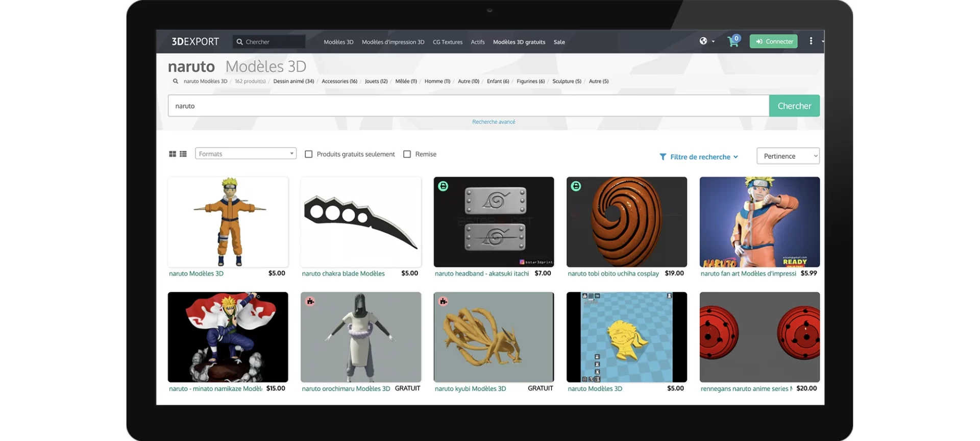The width and height of the screenshot is (980, 441).
Task: Switch to grid view layout
Action: 173,154
